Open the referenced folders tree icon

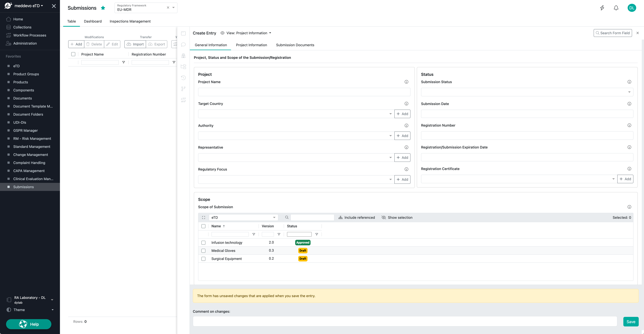pyautogui.click(x=184, y=66)
